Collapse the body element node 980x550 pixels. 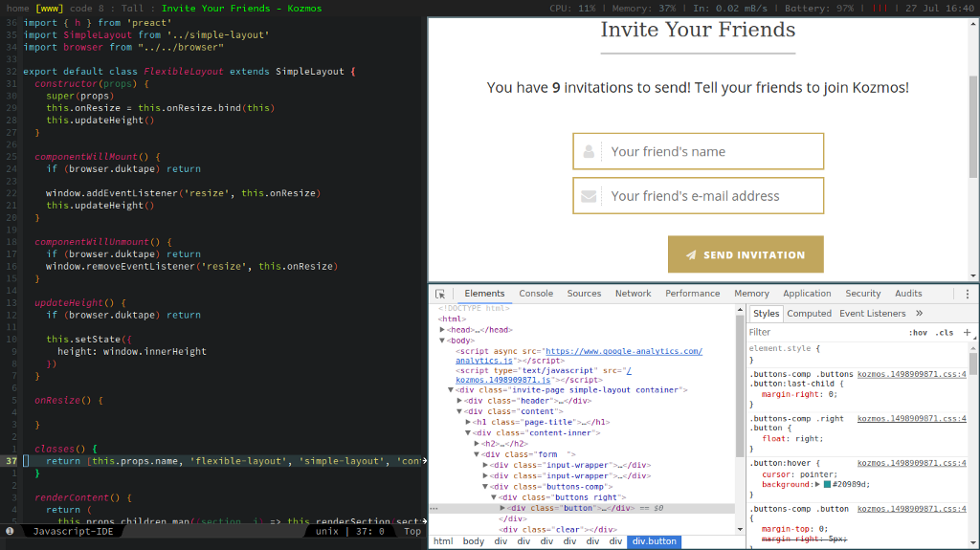pos(442,341)
